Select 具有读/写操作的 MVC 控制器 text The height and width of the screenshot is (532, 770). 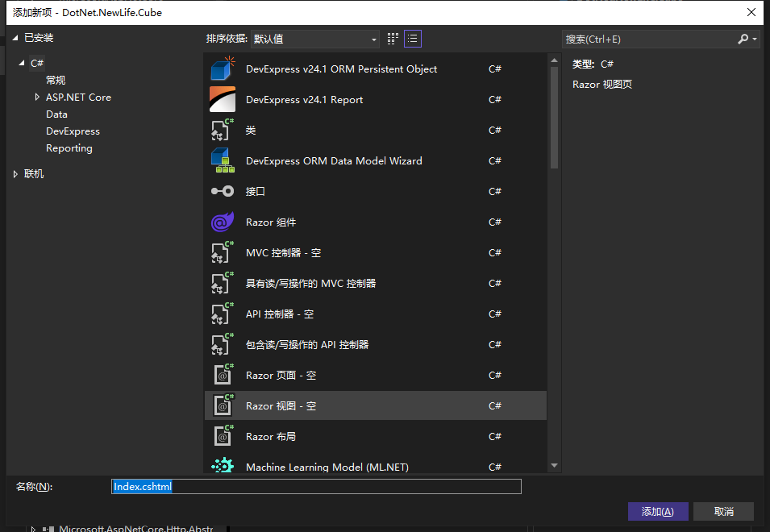(311, 283)
